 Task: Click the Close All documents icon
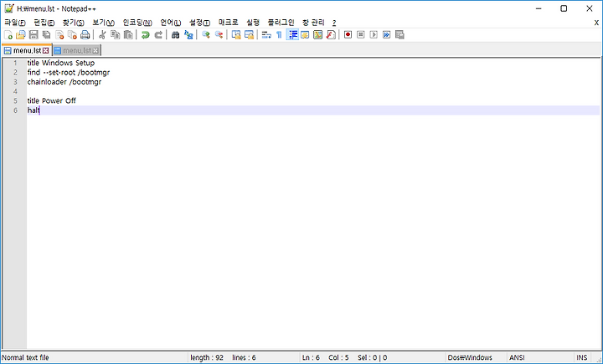tap(72, 35)
